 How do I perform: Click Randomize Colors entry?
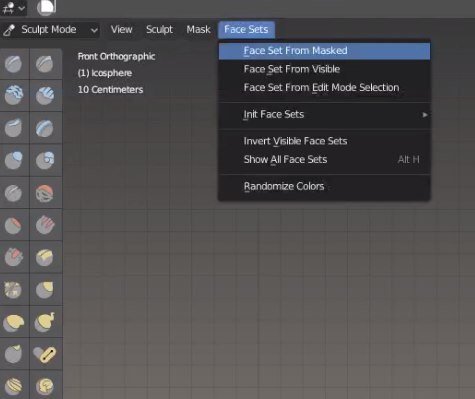pyautogui.click(x=324, y=186)
